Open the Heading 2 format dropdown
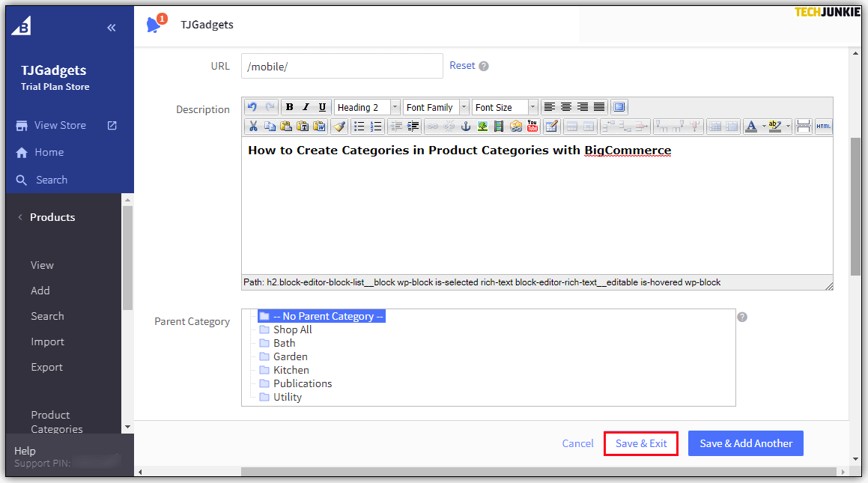Screen dimensions: 868x483 (367, 107)
